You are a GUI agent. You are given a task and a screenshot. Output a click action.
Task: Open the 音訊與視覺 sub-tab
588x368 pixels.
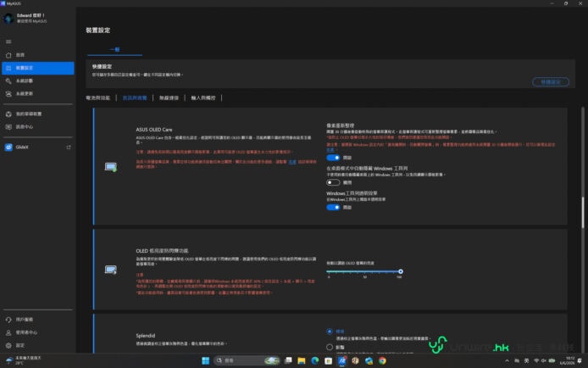[135, 98]
